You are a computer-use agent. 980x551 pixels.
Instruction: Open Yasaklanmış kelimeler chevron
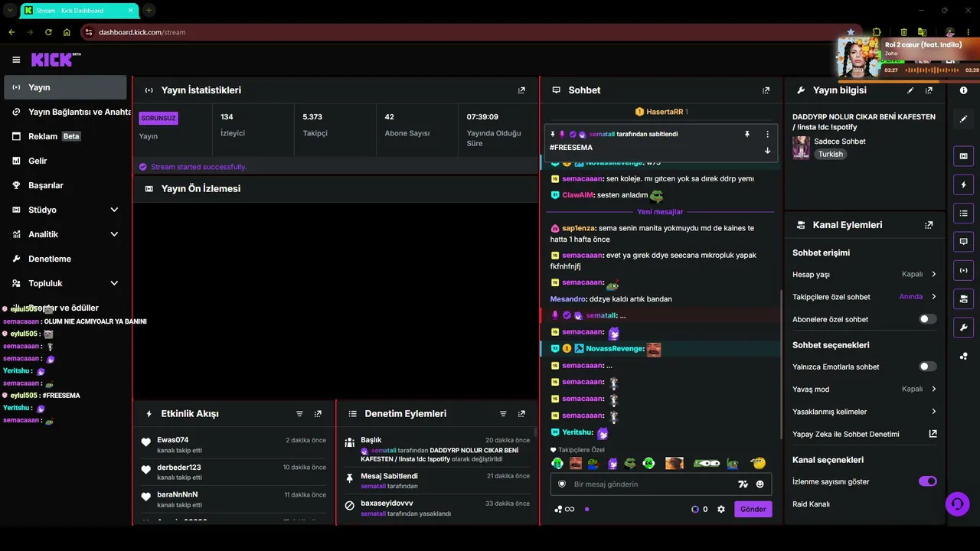tap(933, 412)
